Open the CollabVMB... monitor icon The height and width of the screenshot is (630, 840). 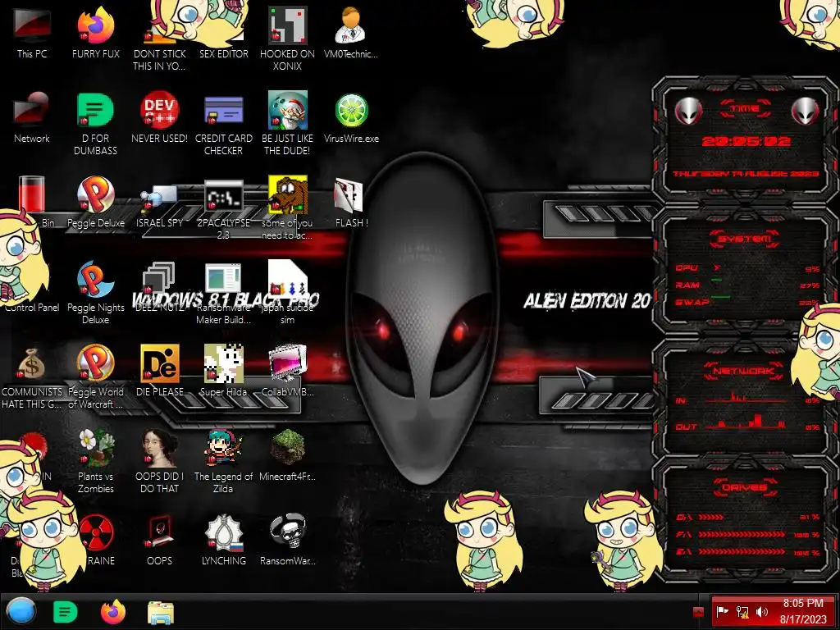coord(288,371)
